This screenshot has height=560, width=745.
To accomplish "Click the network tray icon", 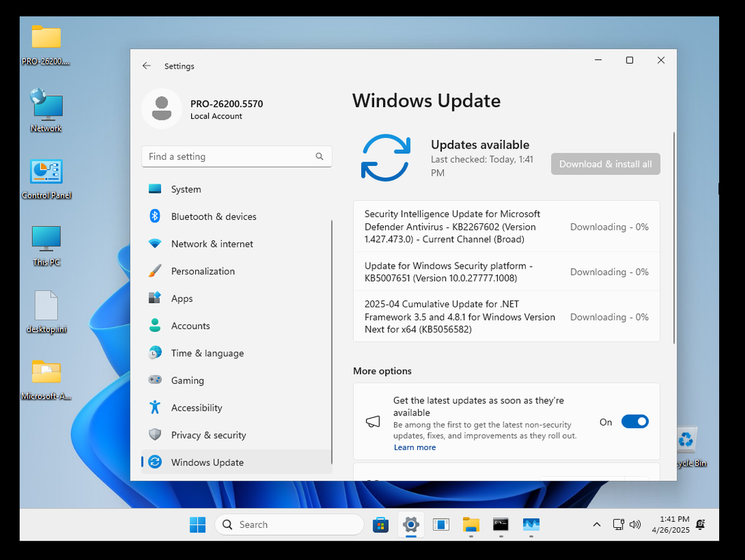I will pos(618,524).
